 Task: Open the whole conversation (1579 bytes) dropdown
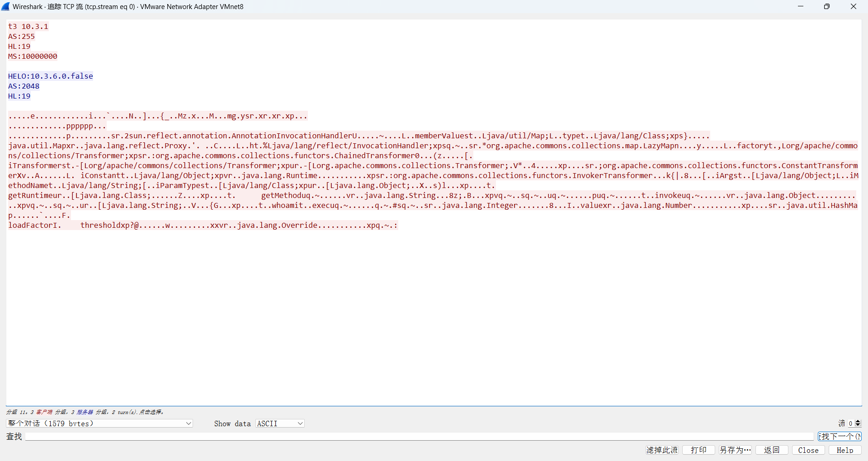point(99,423)
